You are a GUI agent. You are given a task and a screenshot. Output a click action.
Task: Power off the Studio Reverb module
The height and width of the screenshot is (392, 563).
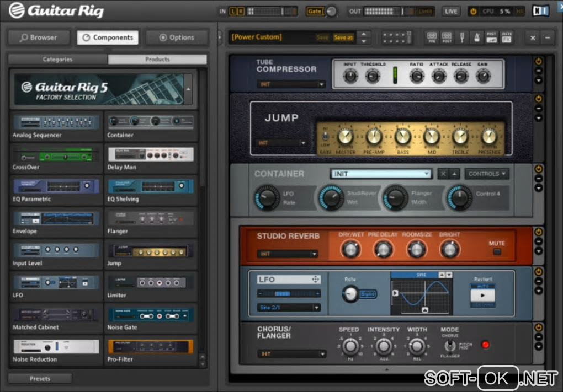pos(539,232)
